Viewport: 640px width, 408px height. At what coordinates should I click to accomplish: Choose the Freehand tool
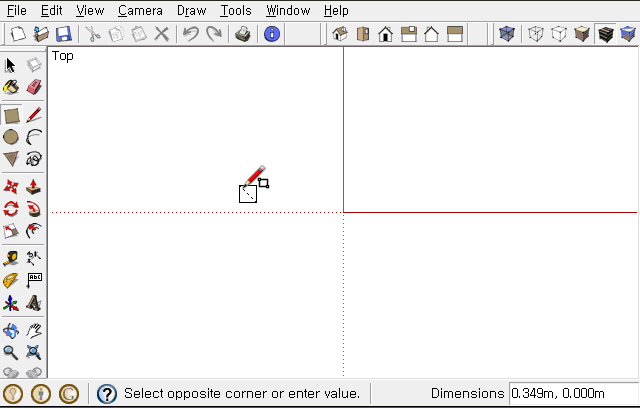[34, 159]
